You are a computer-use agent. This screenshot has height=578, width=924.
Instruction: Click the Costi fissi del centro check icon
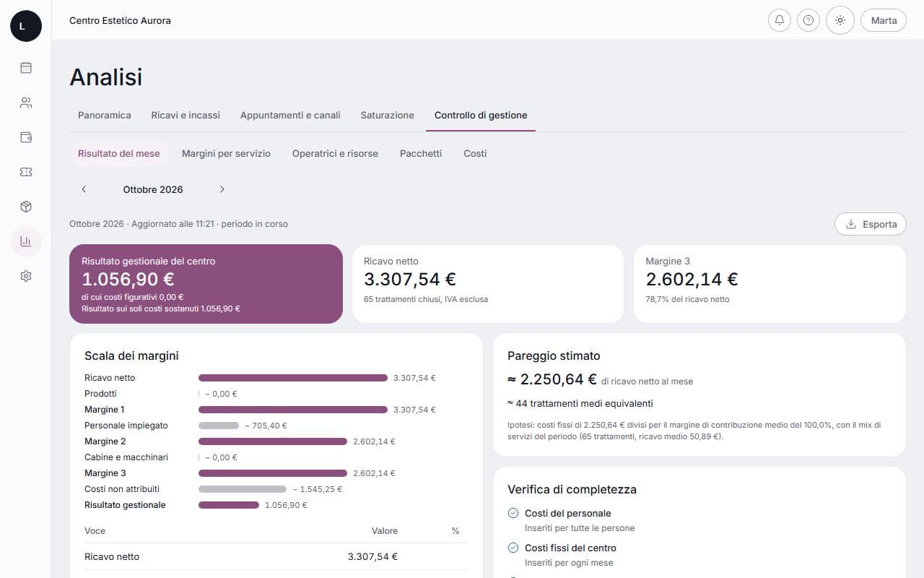513,548
